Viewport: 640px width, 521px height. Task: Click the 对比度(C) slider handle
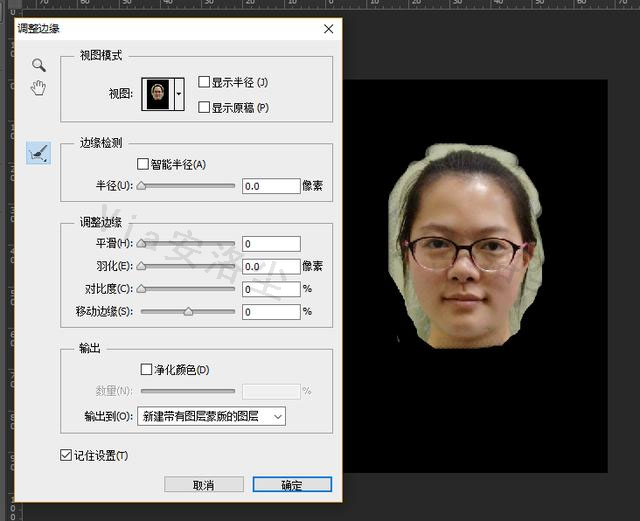pyautogui.click(x=141, y=289)
